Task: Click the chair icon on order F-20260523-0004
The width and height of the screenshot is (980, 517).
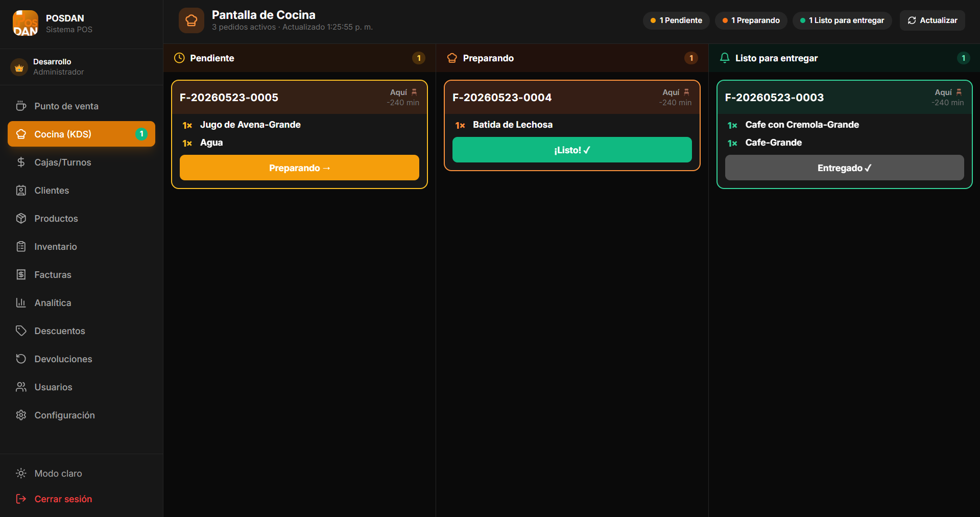Action: (686, 92)
